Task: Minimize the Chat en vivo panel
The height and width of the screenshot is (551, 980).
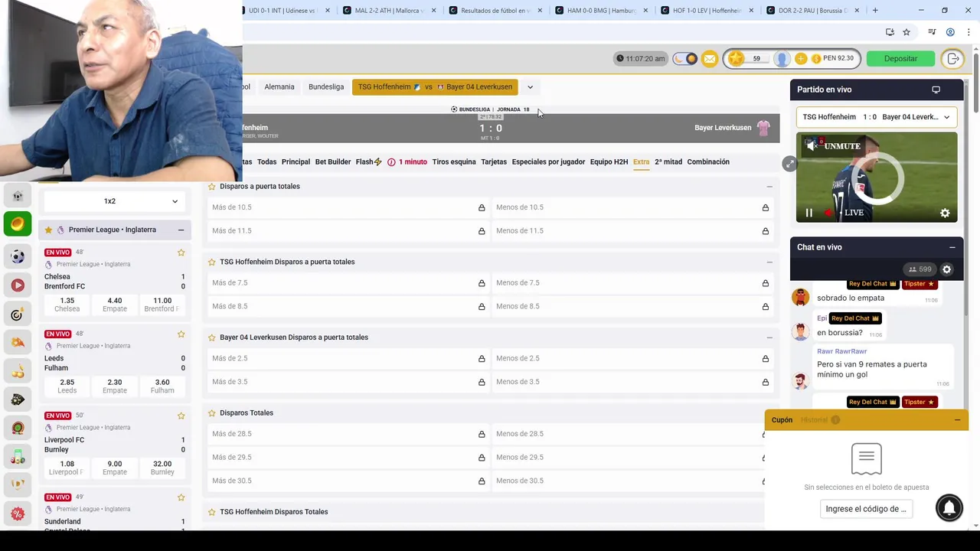Action: 952,247
